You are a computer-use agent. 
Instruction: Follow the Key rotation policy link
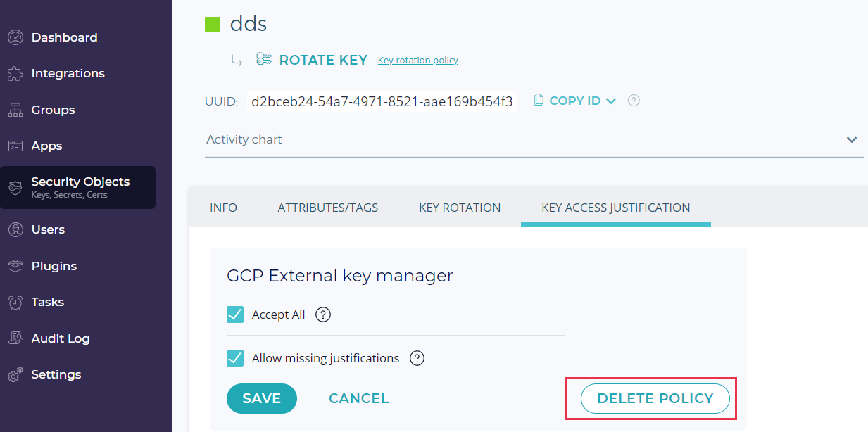coord(418,61)
